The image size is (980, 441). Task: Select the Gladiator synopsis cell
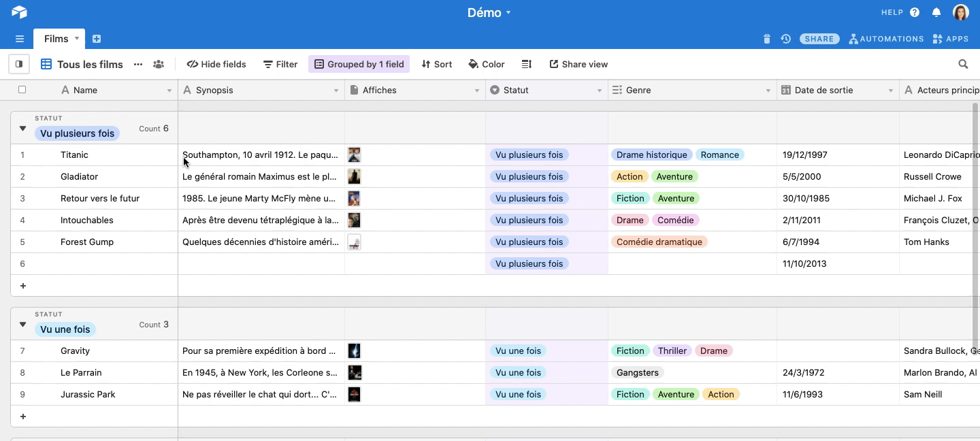tap(261, 177)
